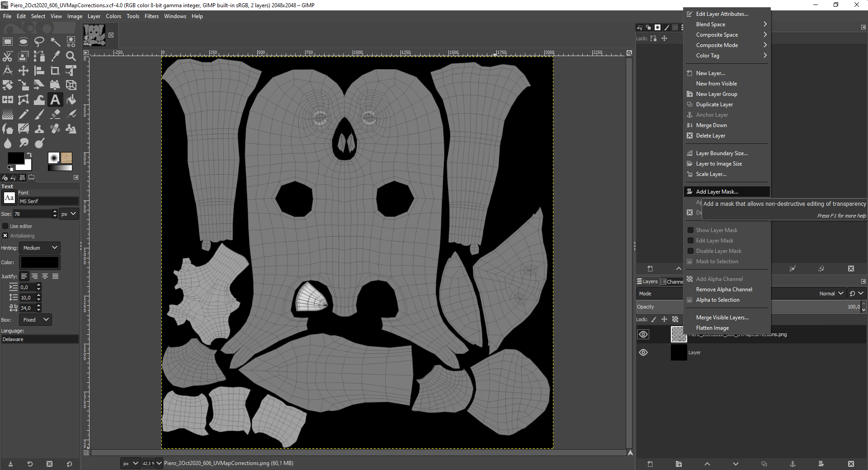The width and height of the screenshot is (868, 470).
Task: Hide the black 'Layer' layer via eye icon
Action: pos(643,352)
